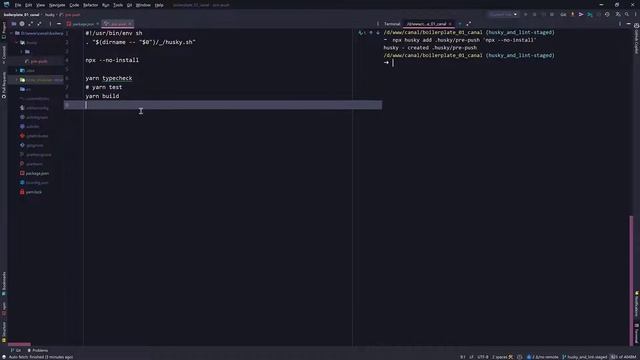Open Search Everywhere magnifier icon
Image resolution: width=640 pixels, height=360 pixels.
[627, 14]
